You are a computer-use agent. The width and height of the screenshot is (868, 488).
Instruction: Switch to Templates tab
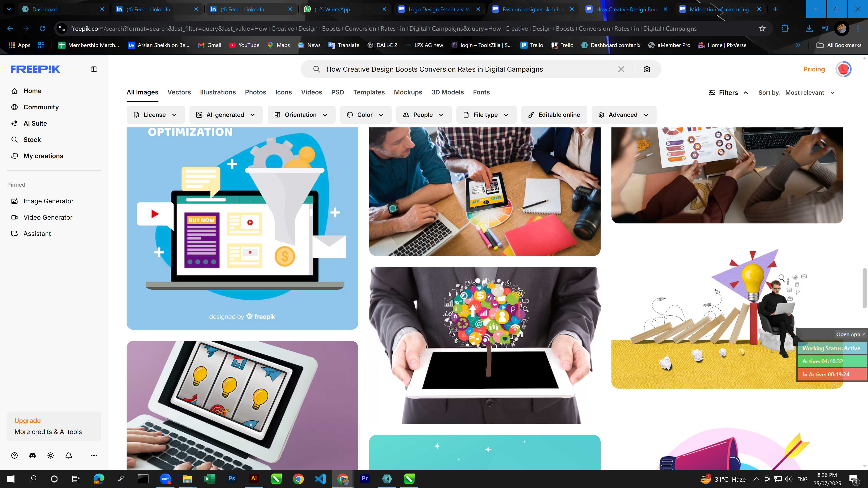point(369,92)
